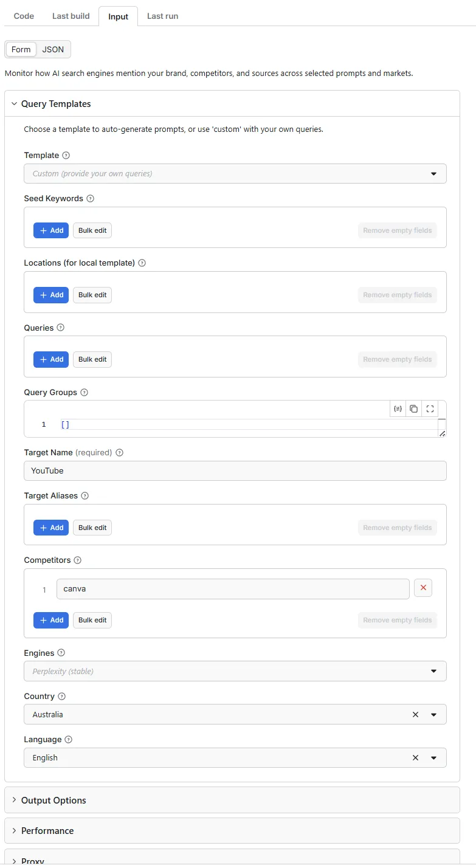The image size is (476, 868).
Task: Open the Country dropdown
Action: click(434, 714)
